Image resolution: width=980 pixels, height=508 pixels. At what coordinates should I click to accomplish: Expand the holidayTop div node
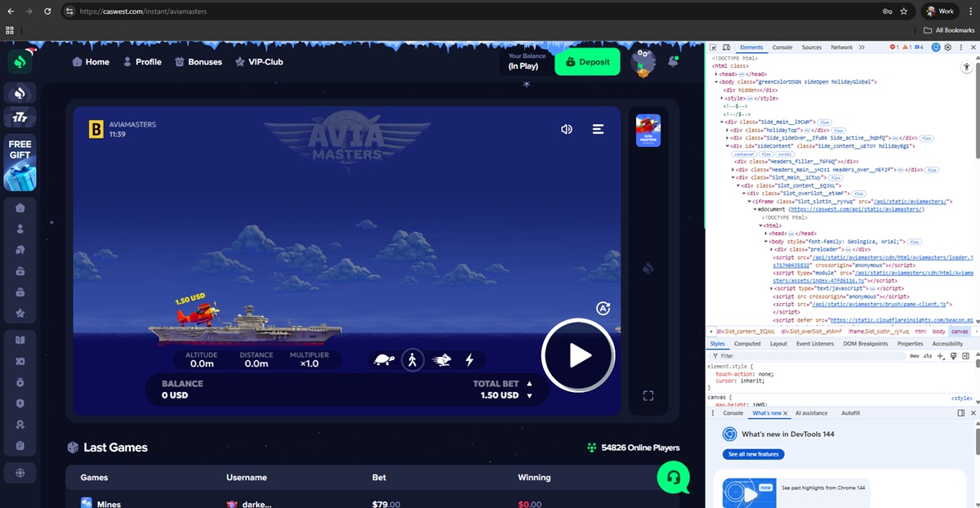tap(728, 130)
